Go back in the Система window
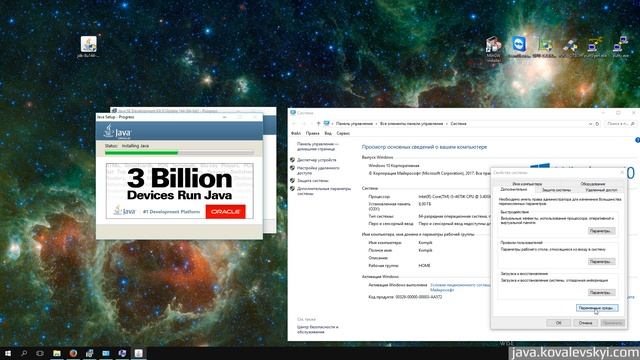The height and width of the screenshot is (360, 640). pos(294,124)
